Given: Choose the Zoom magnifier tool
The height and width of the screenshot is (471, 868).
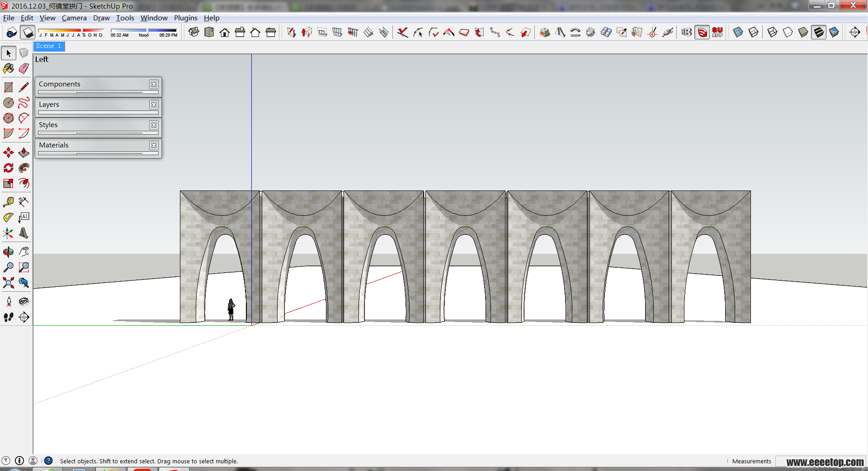Looking at the screenshot, I should coord(9,267).
